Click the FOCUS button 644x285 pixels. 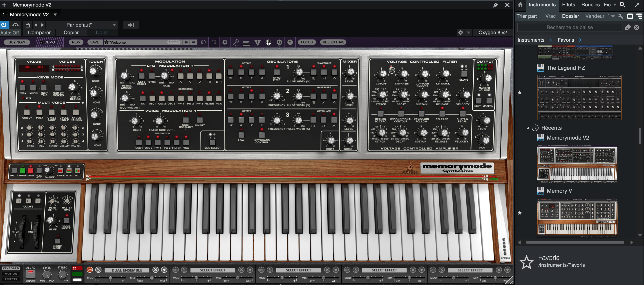pyautogui.click(x=306, y=42)
